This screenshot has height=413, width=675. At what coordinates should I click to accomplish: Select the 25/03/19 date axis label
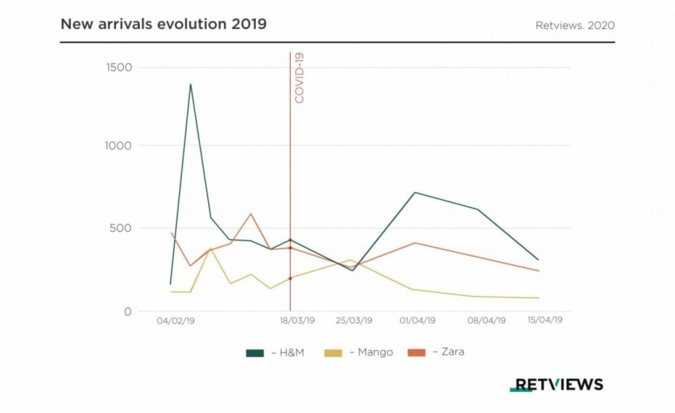tap(353, 321)
